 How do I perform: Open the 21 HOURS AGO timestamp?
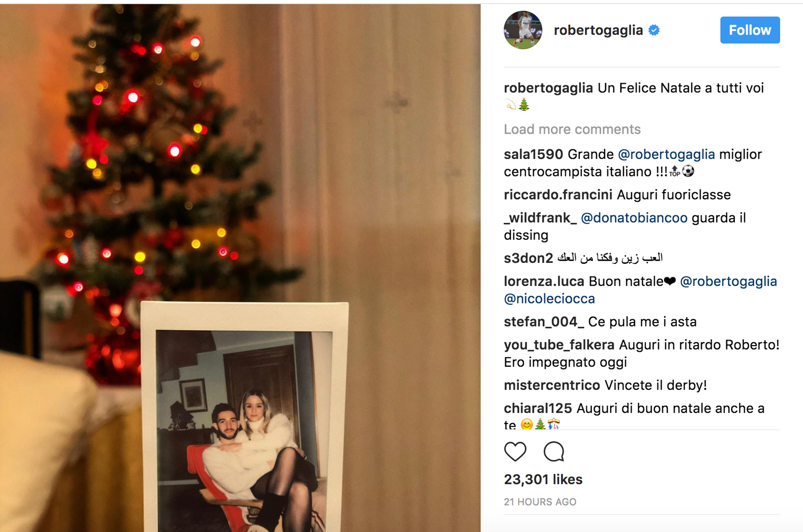point(540,502)
